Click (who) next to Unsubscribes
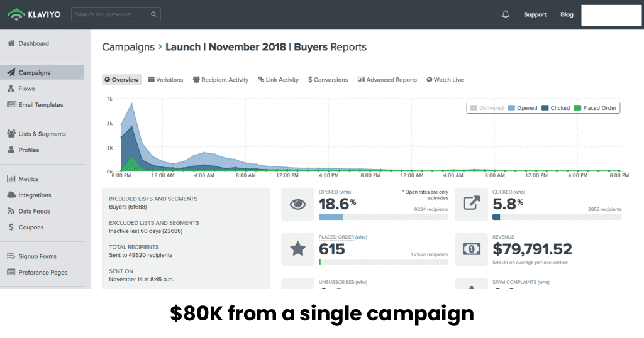The width and height of the screenshot is (644, 338). pyautogui.click(x=362, y=282)
